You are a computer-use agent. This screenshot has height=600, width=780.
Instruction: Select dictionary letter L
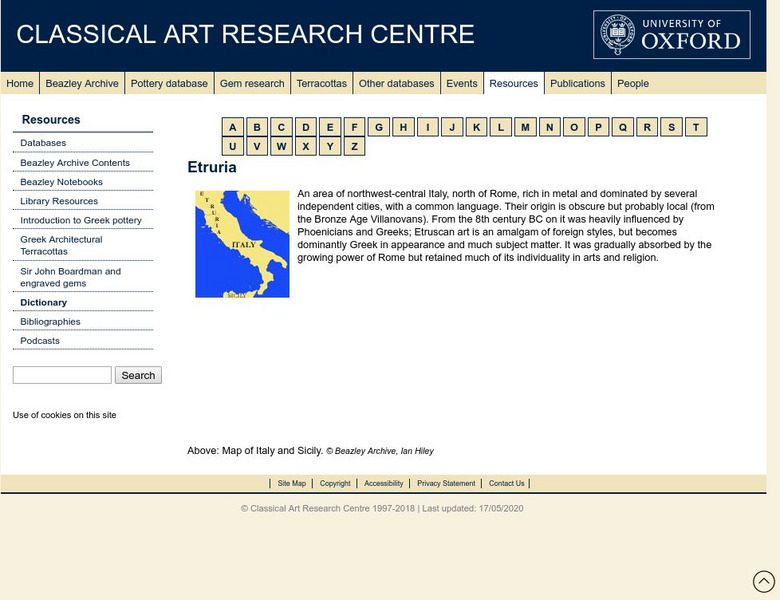point(500,127)
